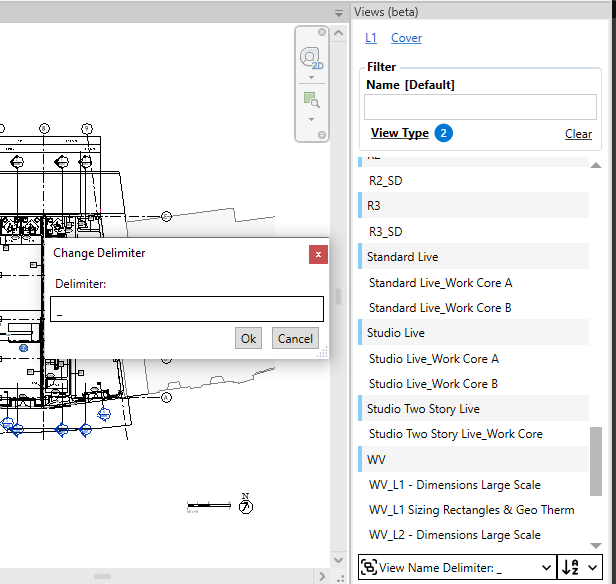Click the Delimiter text field
This screenshot has width=616, height=584.
187,309
